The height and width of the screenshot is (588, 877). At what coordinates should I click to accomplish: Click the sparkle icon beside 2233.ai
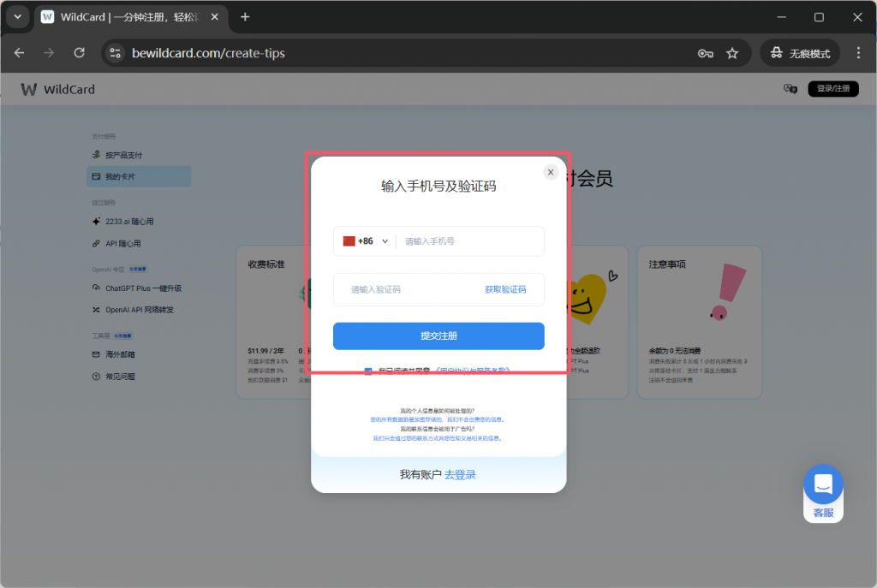96,222
